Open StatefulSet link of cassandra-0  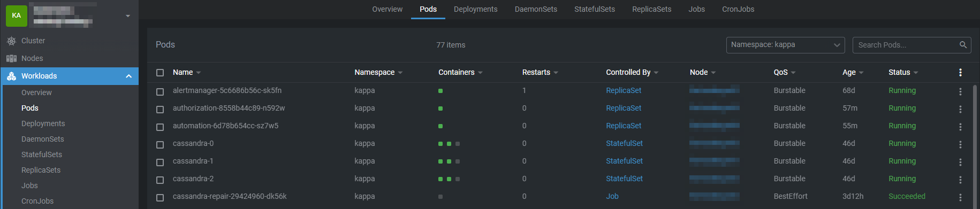point(625,143)
